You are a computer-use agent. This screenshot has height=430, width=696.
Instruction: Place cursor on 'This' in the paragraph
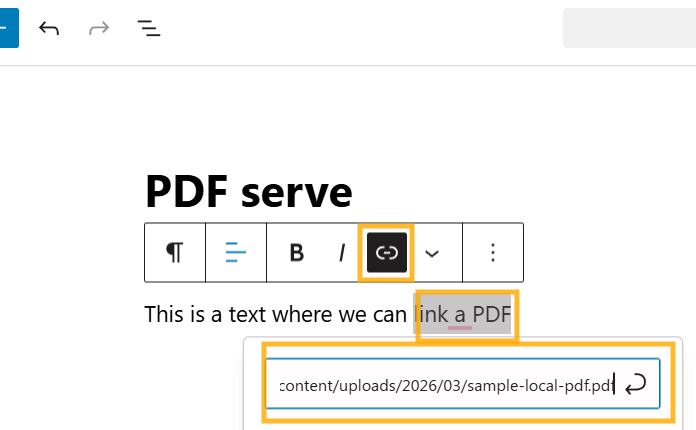click(x=163, y=315)
